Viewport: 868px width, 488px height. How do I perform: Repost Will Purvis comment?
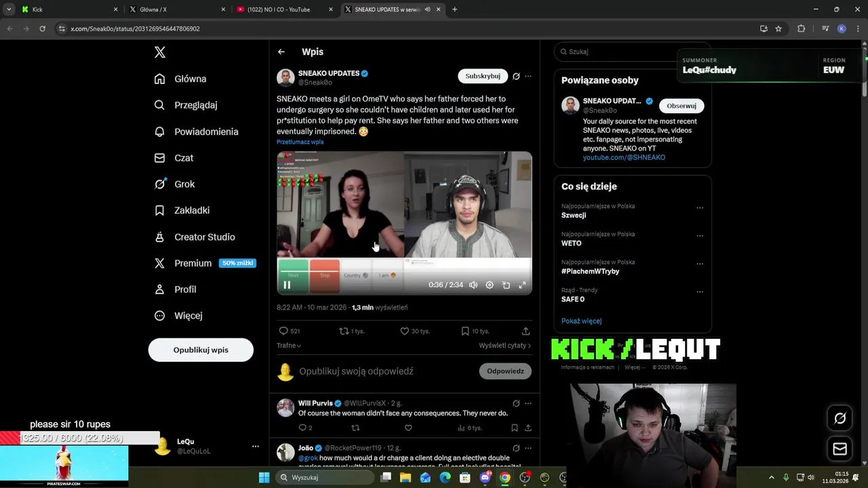click(355, 428)
